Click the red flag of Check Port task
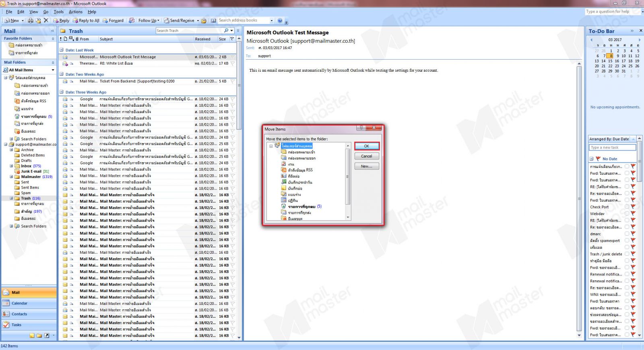 point(633,207)
